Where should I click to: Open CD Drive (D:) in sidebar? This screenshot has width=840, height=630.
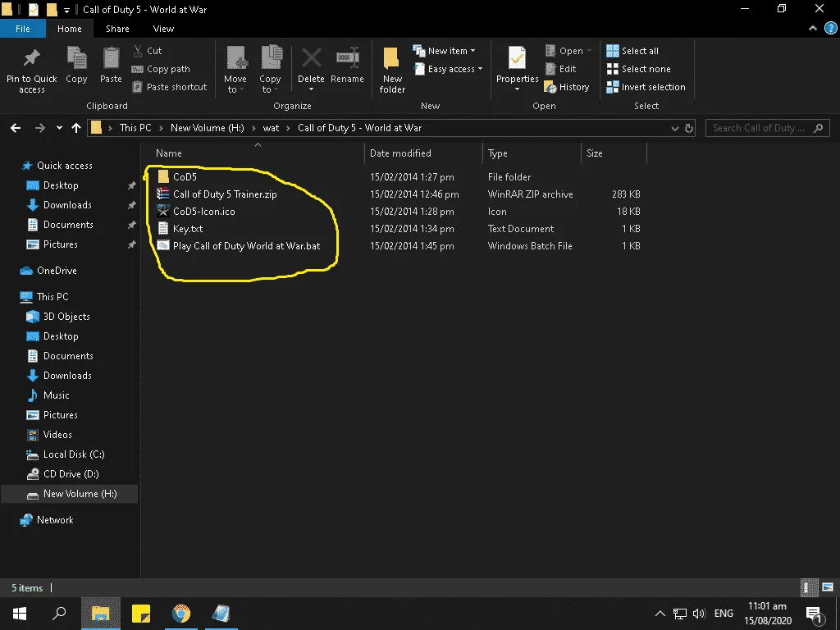[x=71, y=474]
